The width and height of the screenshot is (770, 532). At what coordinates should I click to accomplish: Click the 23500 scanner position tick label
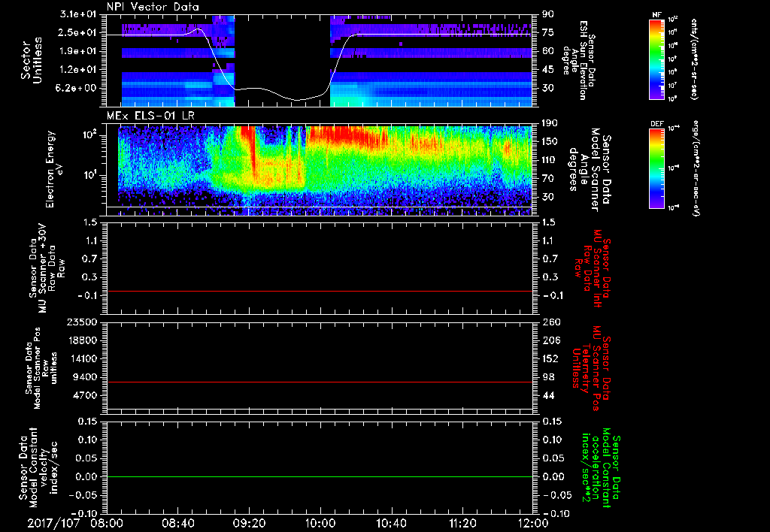point(83,322)
